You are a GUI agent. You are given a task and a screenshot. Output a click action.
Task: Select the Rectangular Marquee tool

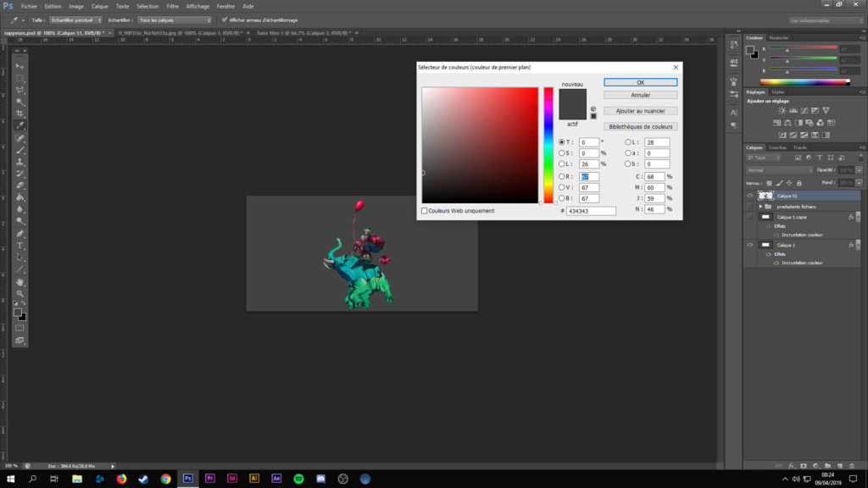point(20,78)
